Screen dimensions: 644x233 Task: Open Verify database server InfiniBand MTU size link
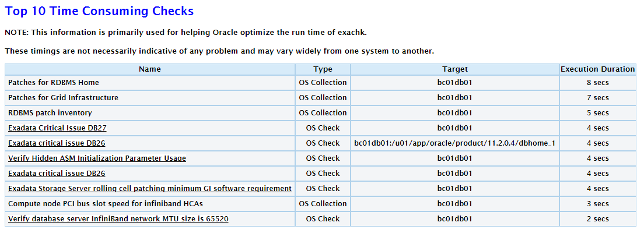tap(118, 219)
